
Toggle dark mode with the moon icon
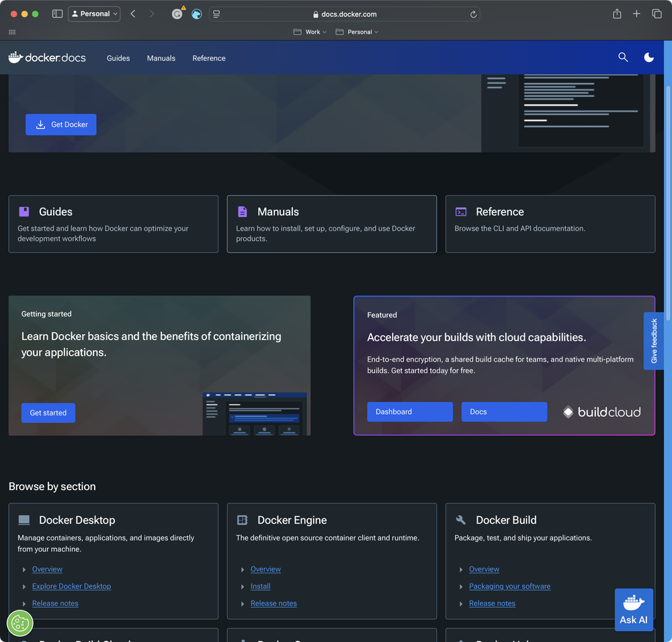[648, 57]
